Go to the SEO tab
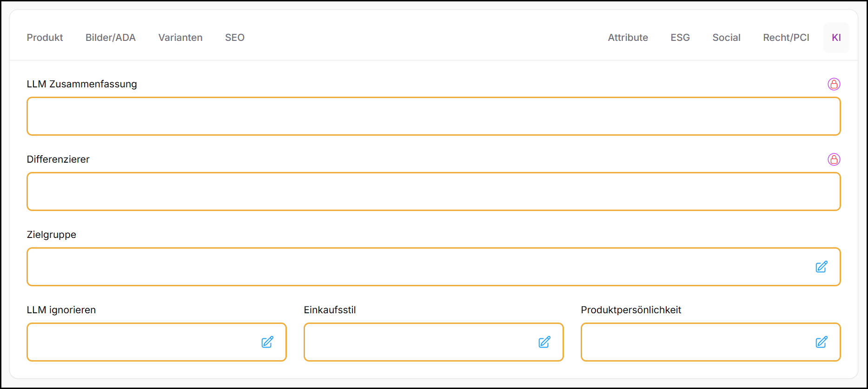This screenshot has height=389, width=868. coord(235,38)
